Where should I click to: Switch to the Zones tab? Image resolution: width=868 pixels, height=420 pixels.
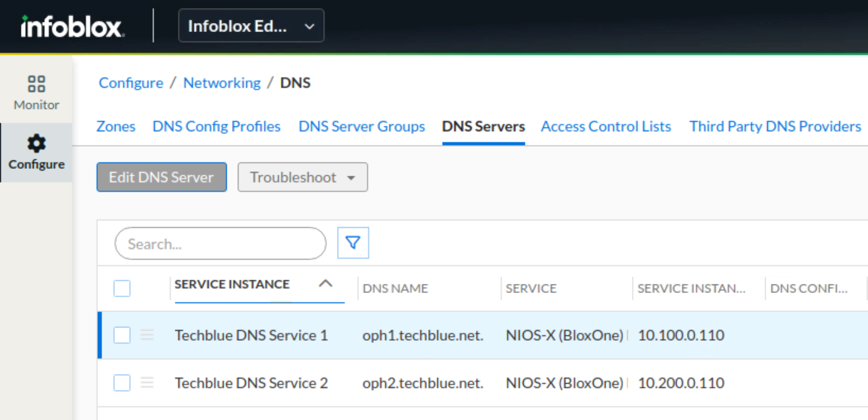coord(116,126)
